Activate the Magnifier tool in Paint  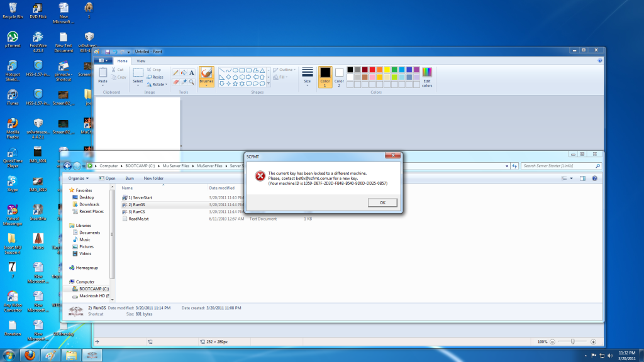tap(192, 82)
